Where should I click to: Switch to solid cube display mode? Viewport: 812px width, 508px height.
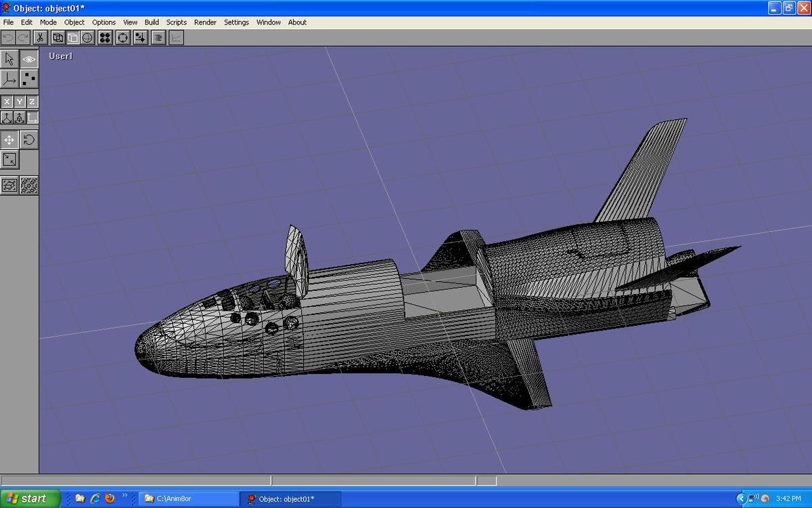pyautogui.click(x=72, y=38)
